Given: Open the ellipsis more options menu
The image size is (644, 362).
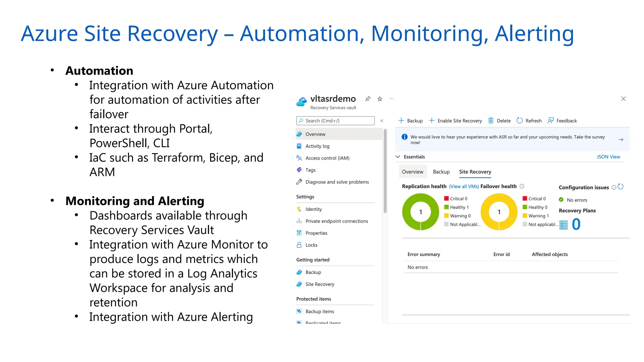Looking at the screenshot, I should pyautogui.click(x=391, y=99).
